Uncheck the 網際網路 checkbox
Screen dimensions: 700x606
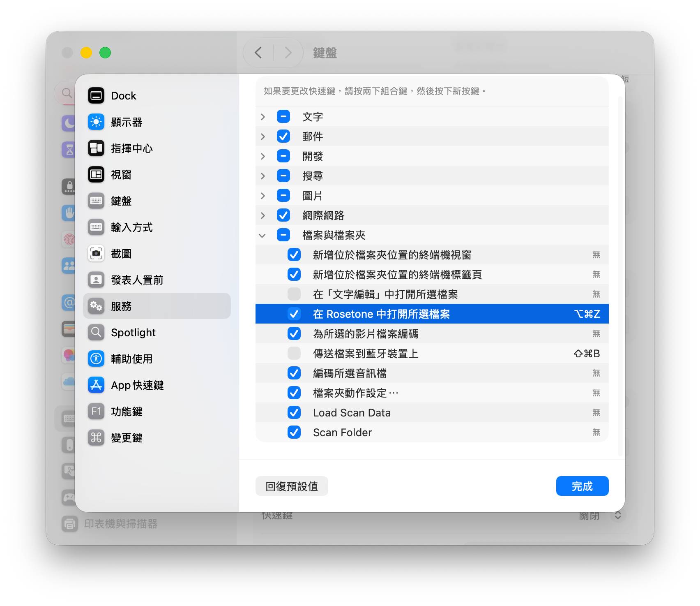coord(283,215)
